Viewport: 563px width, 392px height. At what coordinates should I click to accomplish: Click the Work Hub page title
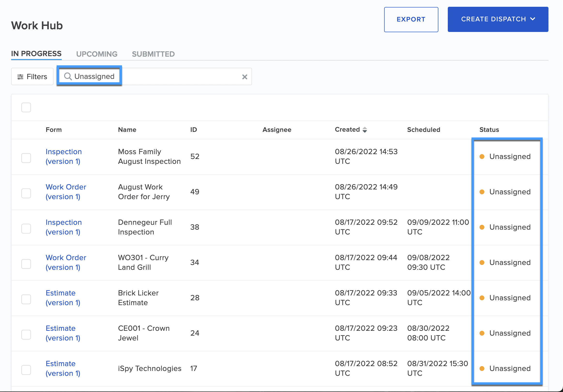37,25
